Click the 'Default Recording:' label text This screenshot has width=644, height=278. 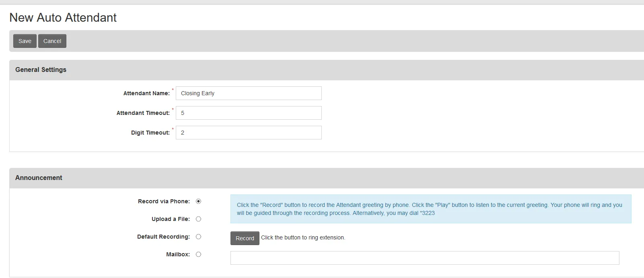point(163,237)
